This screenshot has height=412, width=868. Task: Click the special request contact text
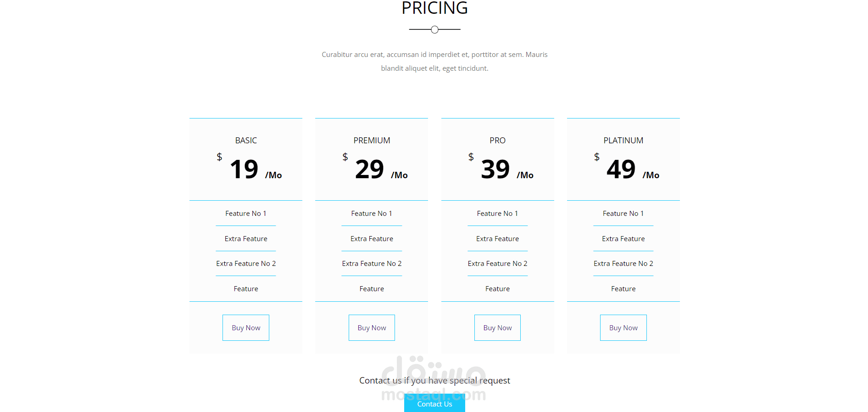pyautogui.click(x=434, y=380)
